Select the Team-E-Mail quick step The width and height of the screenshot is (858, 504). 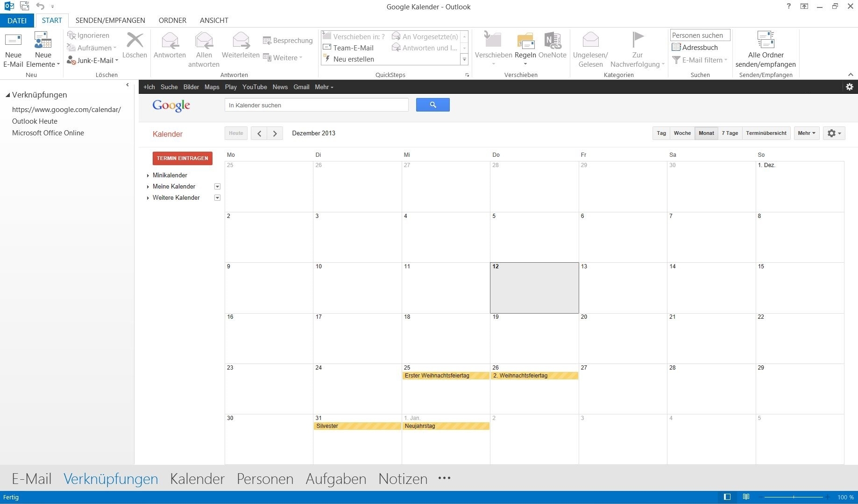(348, 48)
